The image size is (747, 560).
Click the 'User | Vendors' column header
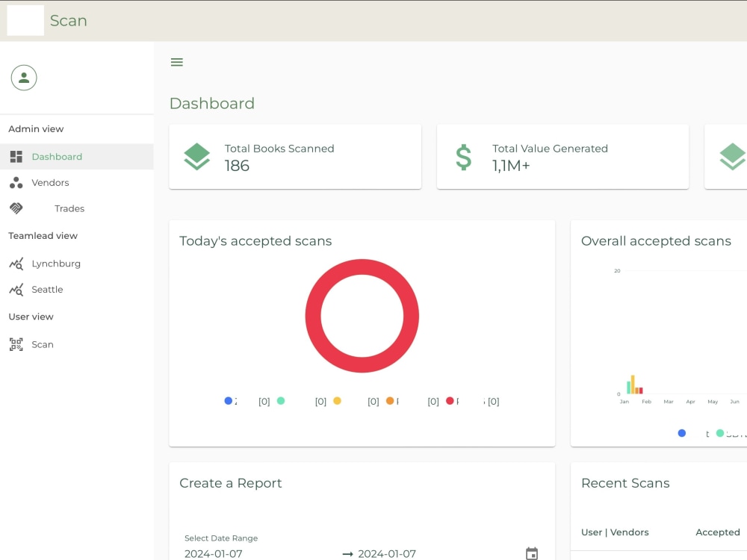[x=615, y=532]
